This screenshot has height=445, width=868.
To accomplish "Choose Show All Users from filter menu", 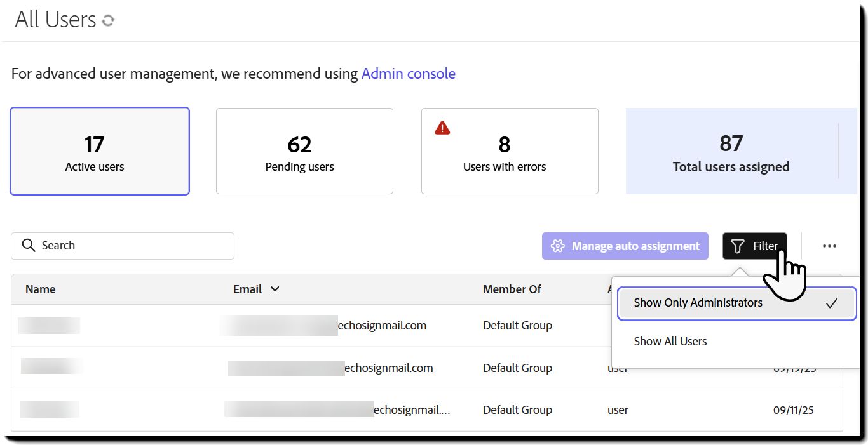I will pyautogui.click(x=670, y=342).
